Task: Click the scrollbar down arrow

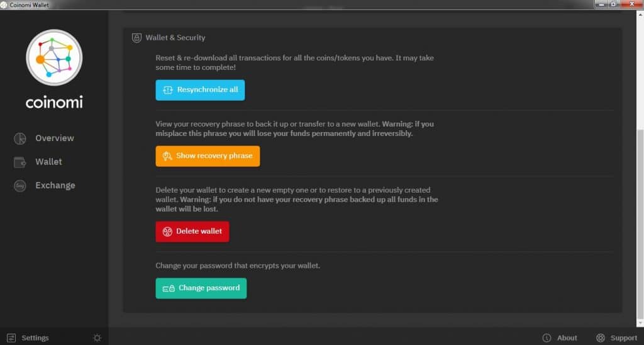Action: 640,323
